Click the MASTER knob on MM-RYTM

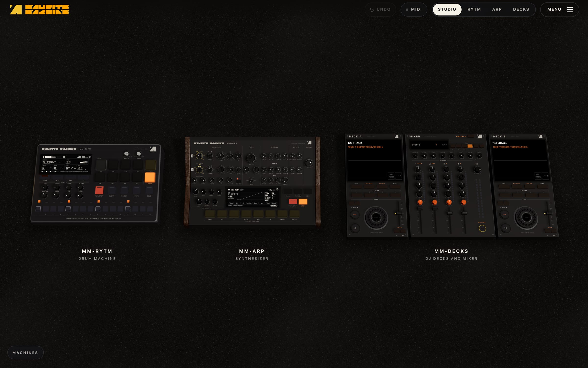(126, 154)
